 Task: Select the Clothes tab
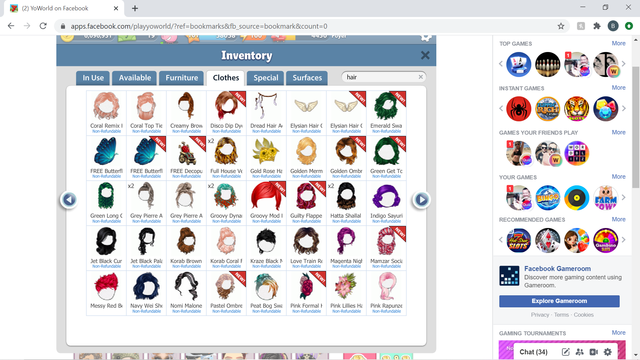[226, 78]
